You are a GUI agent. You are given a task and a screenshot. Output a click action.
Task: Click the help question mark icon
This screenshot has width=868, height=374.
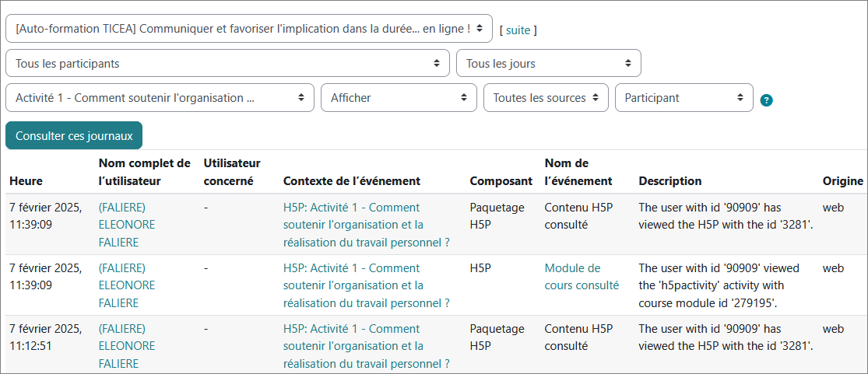(767, 100)
